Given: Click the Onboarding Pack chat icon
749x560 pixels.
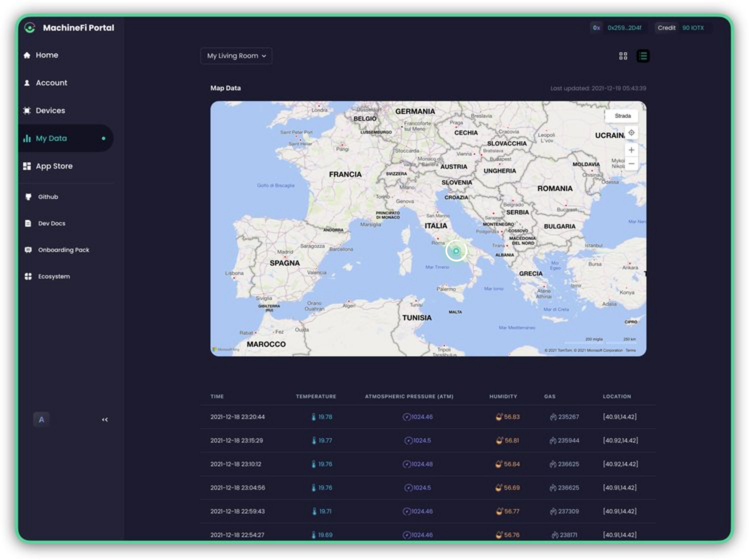Looking at the screenshot, I should (x=28, y=250).
